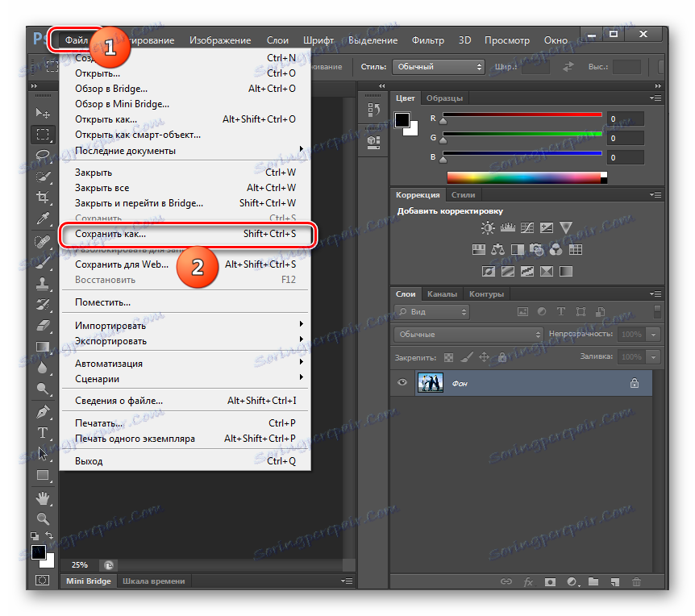Viewport: 695px width, 616px height.
Task: Open the Заливка percentage dropdown arrow
Action: click(x=653, y=357)
